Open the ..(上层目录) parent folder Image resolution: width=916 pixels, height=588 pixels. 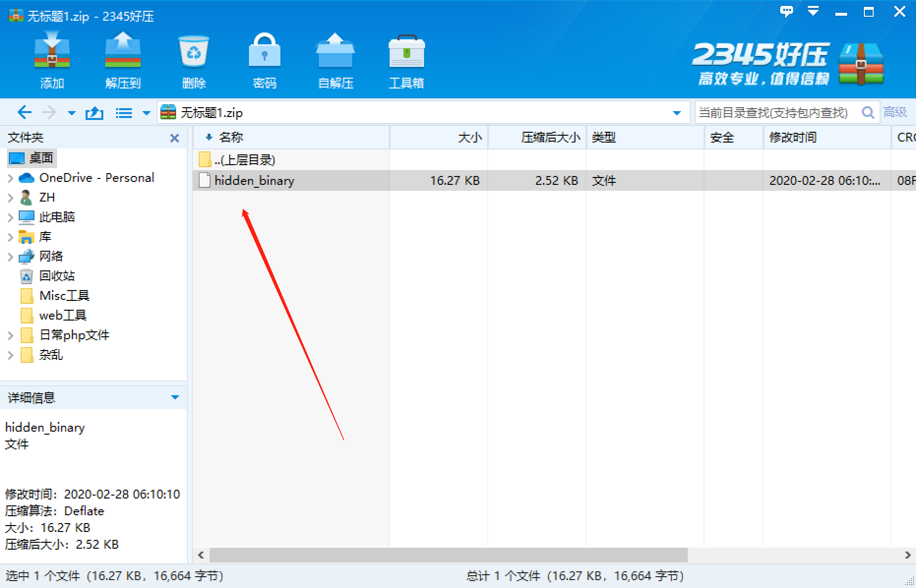(245, 160)
